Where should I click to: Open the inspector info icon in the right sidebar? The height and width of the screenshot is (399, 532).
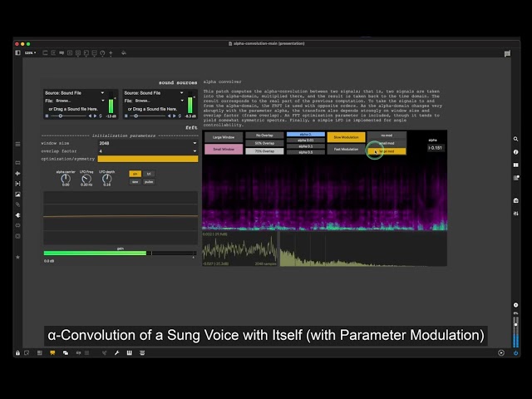[x=515, y=152]
